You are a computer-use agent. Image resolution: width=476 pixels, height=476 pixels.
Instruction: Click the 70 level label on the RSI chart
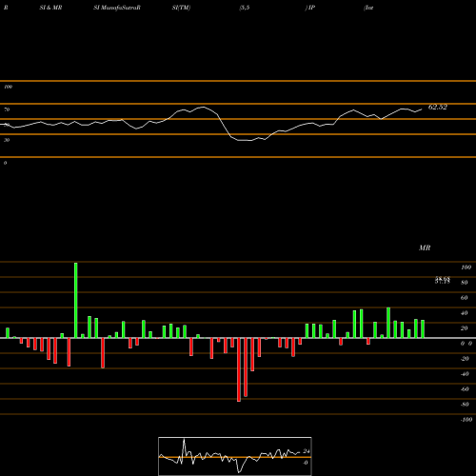click(7, 109)
